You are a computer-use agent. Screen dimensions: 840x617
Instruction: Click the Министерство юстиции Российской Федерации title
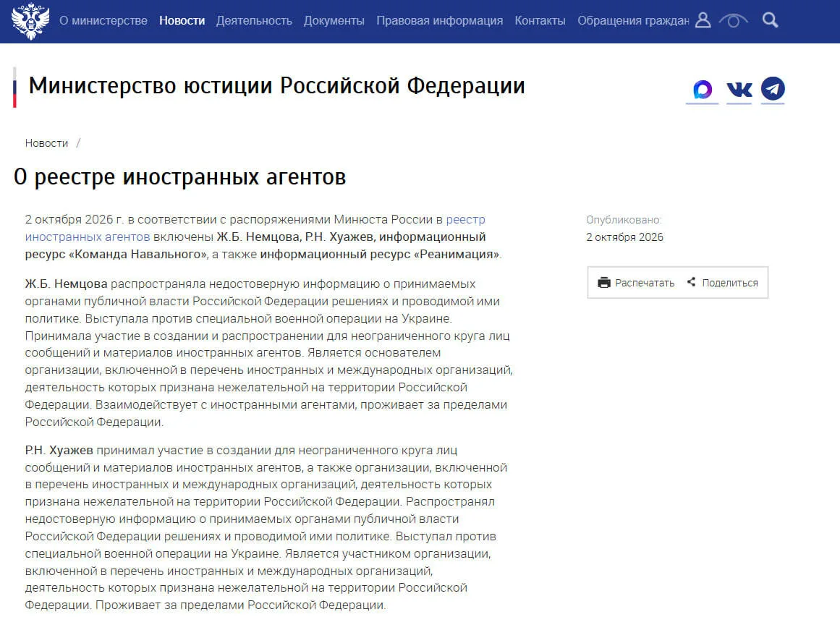pos(277,85)
